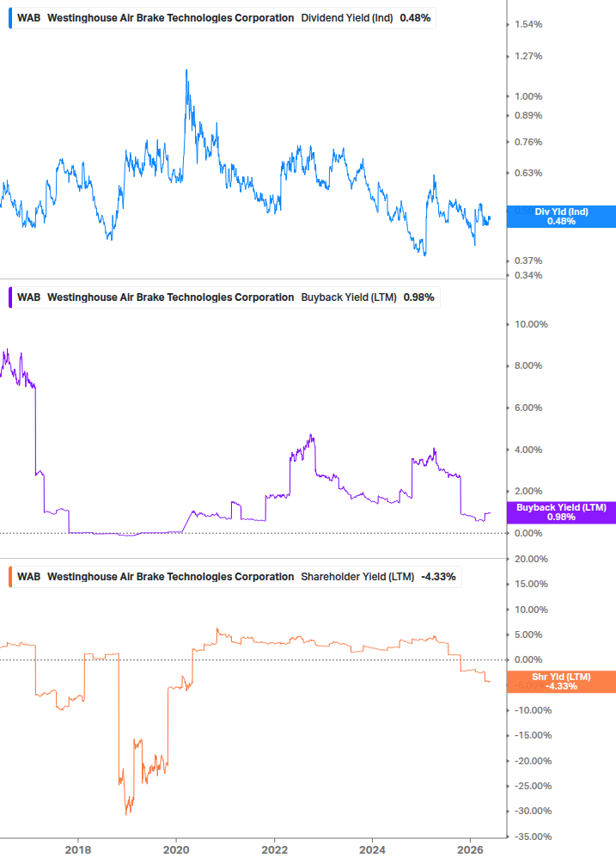Select the blue Dividend Yield color bar
The width and height of the screenshot is (616, 864).
click(10, 18)
